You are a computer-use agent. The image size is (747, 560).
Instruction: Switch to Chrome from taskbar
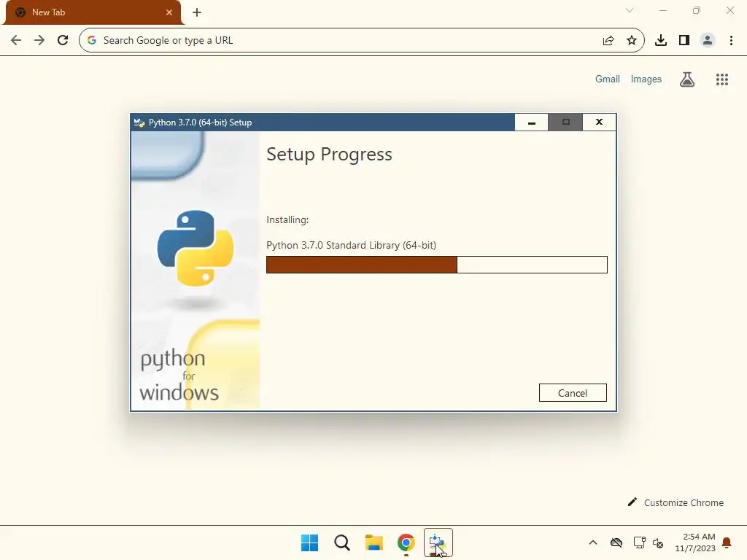[406, 542]
